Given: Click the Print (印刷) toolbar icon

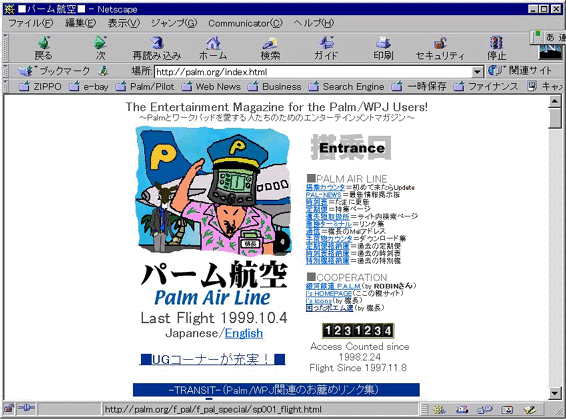Looking at the screenshot, I should 383,48.
